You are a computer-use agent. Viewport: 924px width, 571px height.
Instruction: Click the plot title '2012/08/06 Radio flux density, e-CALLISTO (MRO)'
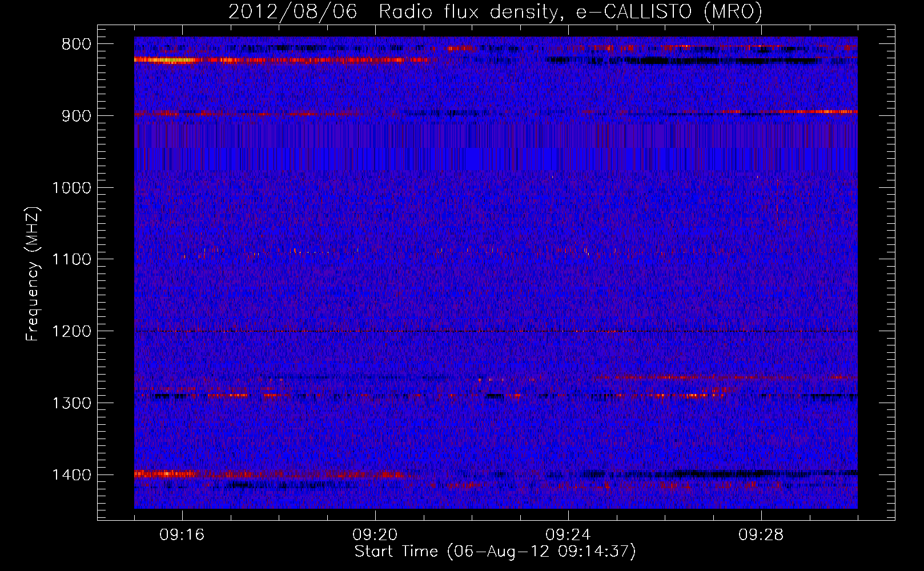[x=495, y=12]
